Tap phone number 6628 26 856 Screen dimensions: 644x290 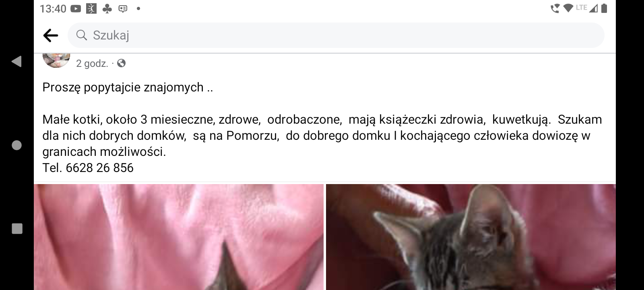click(x=99, y=168)
